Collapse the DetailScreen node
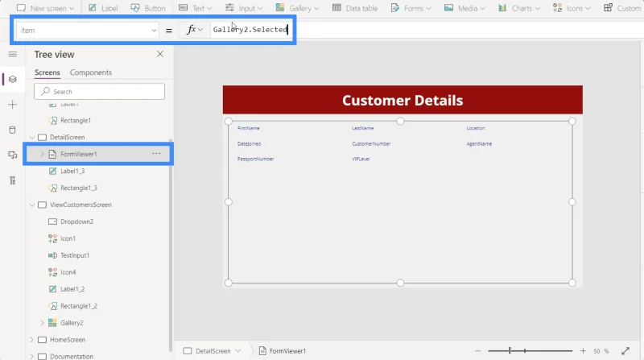Viewport: 644px width, 360px height. click(x=32, y=137)
